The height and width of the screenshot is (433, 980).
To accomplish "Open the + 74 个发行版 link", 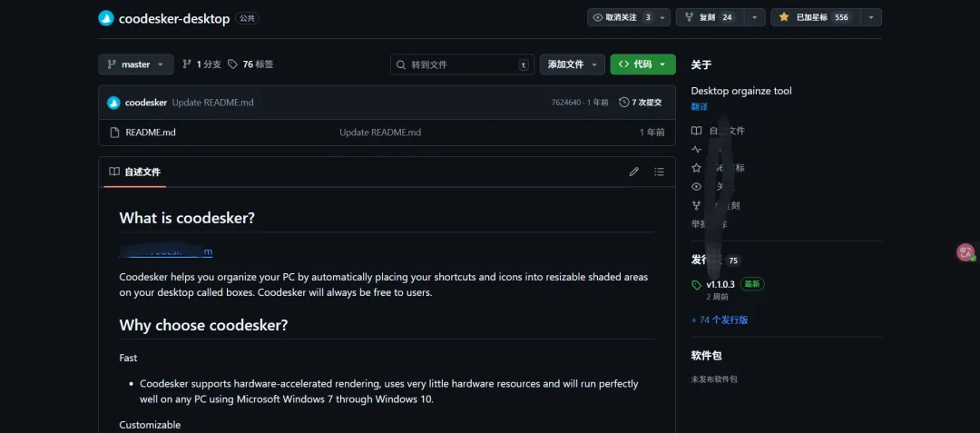I will pyautogui.click(x=720, y=320).
